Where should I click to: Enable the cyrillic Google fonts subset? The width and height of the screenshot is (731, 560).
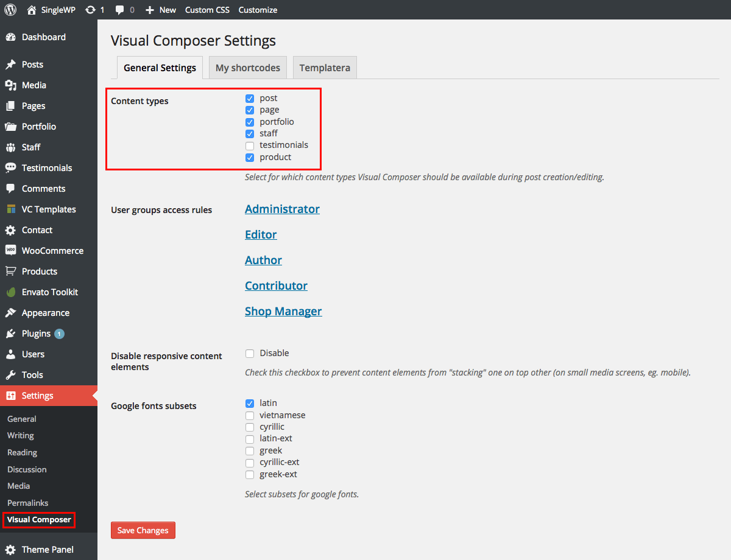click(250, 427)
